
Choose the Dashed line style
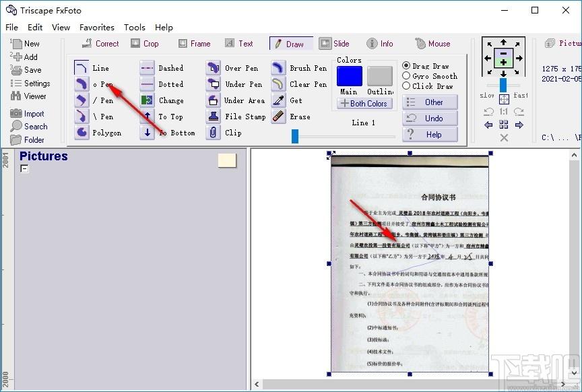148,68
